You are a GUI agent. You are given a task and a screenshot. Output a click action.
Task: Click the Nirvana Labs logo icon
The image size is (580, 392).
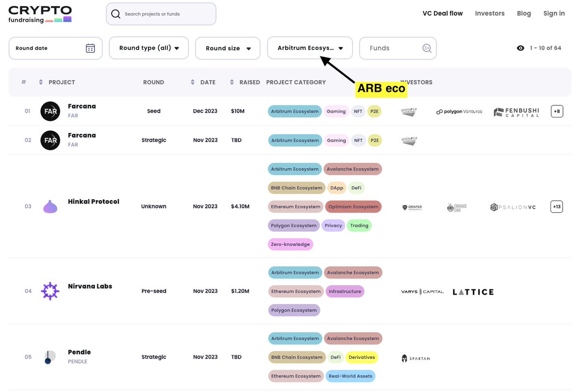tap(50, 291)
